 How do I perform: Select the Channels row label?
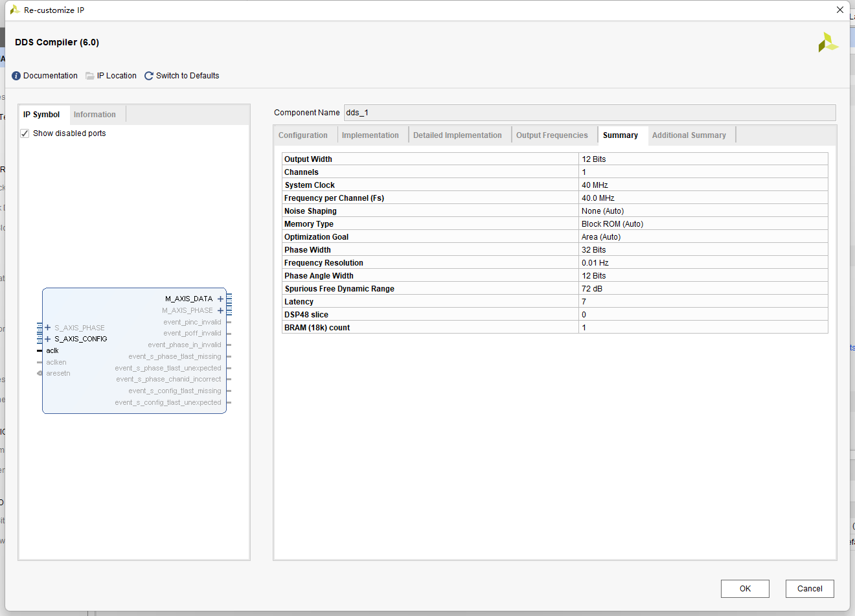pyautogui.click(x=301, y=172)
